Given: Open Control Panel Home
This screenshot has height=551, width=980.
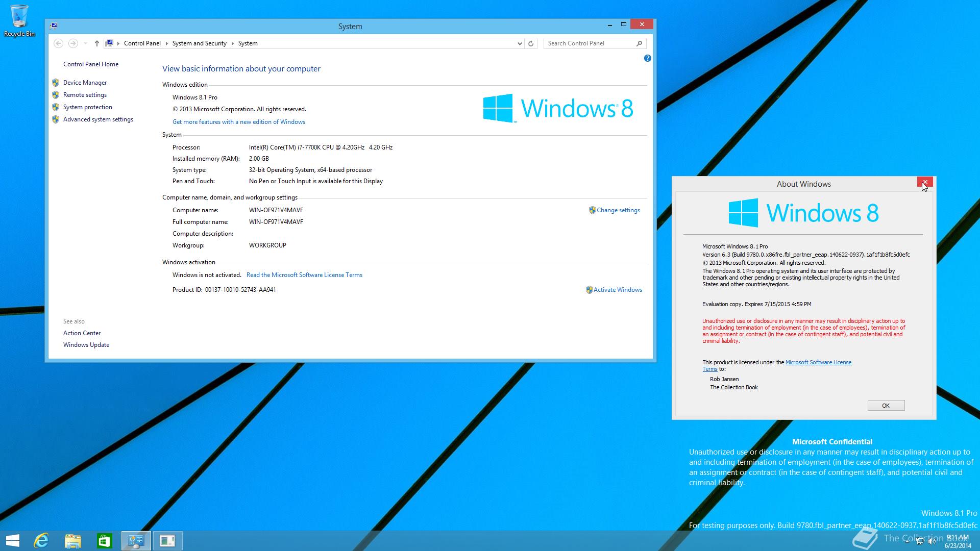Looking at the screenshot, I should (x=91, y=64).
